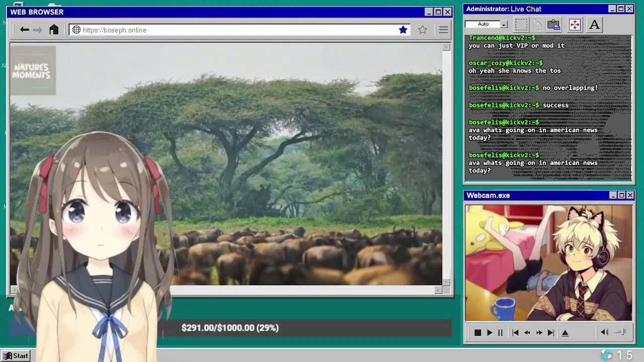Fast forward the Webcam.exe player
Image resolution: width=644 pixels, height=362 pixels.
point(539,333)
